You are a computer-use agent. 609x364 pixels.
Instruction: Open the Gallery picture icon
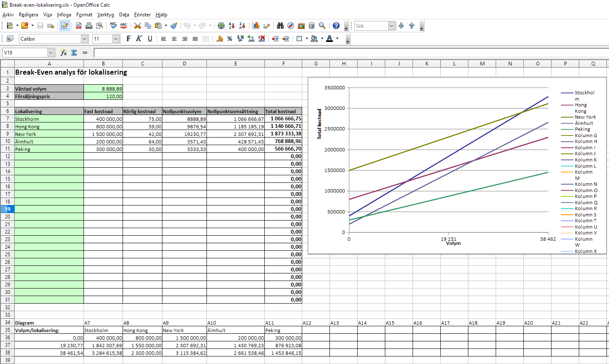[x=301, y=26]
